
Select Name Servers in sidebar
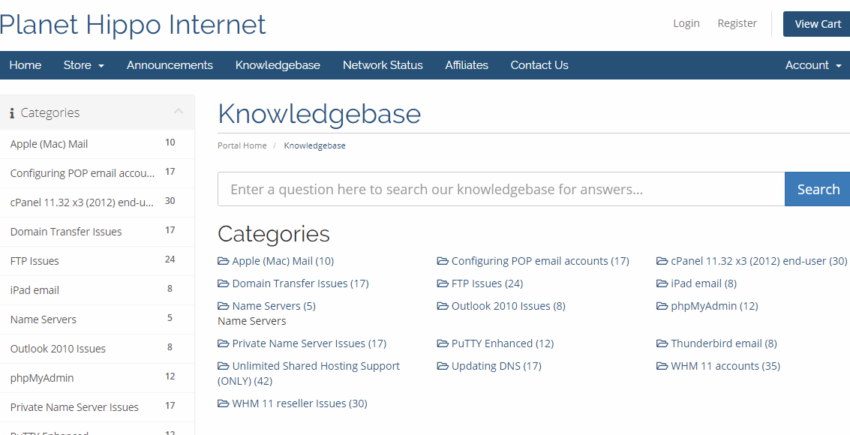tap(97, 319)
